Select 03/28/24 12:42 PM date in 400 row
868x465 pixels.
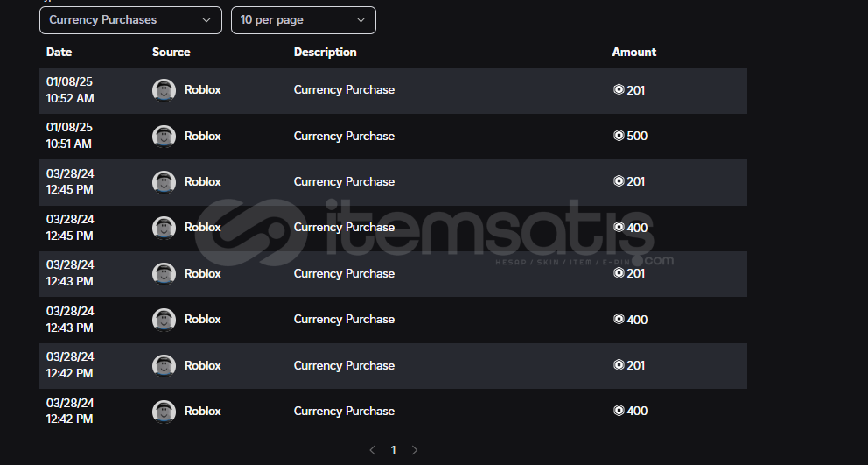(x=70, y=412)
